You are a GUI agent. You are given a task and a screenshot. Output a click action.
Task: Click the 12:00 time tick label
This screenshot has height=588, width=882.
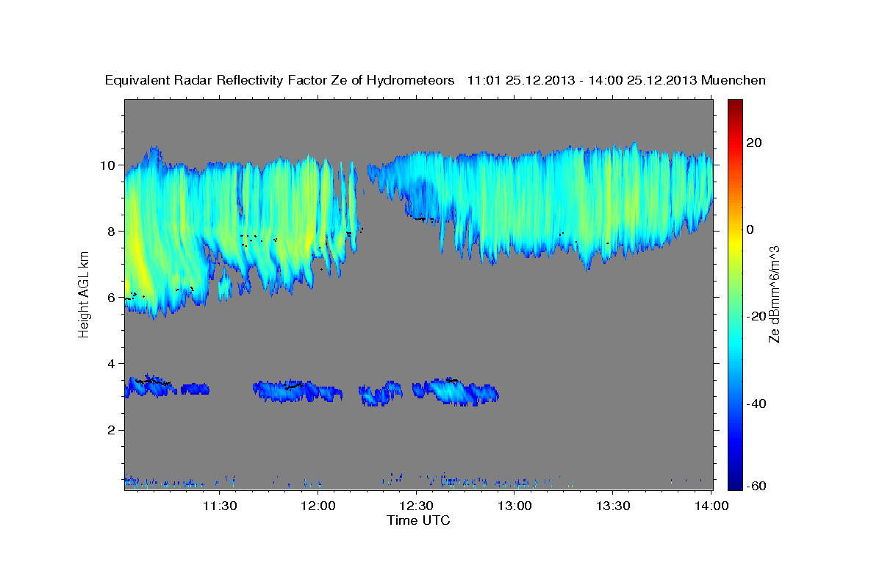[318, 506]
